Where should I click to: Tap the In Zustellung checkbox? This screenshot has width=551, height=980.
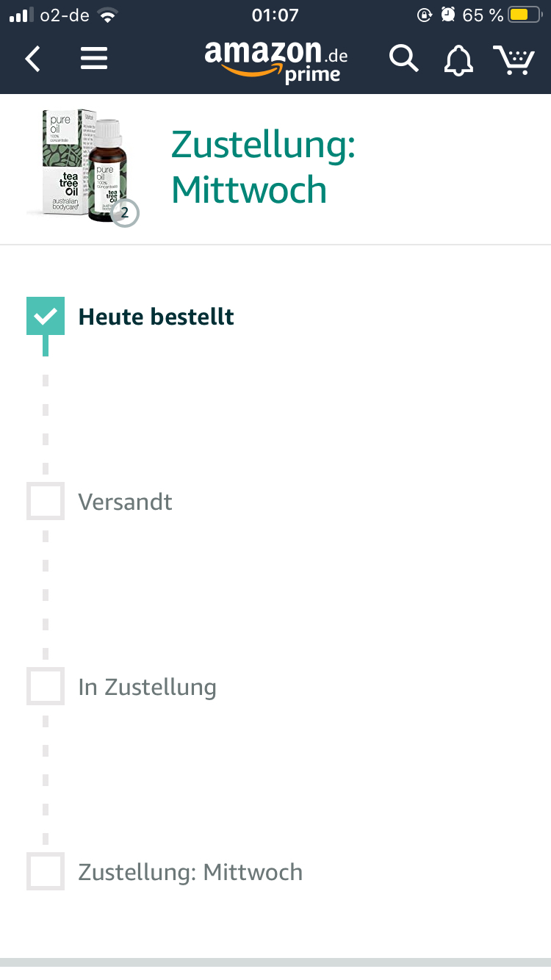click(46, 686)
